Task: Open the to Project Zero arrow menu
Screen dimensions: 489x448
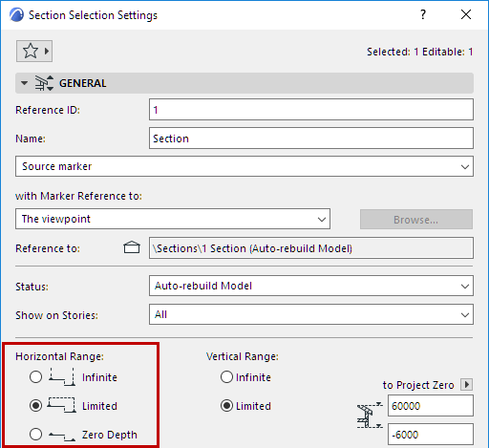Action: (466, 385)
